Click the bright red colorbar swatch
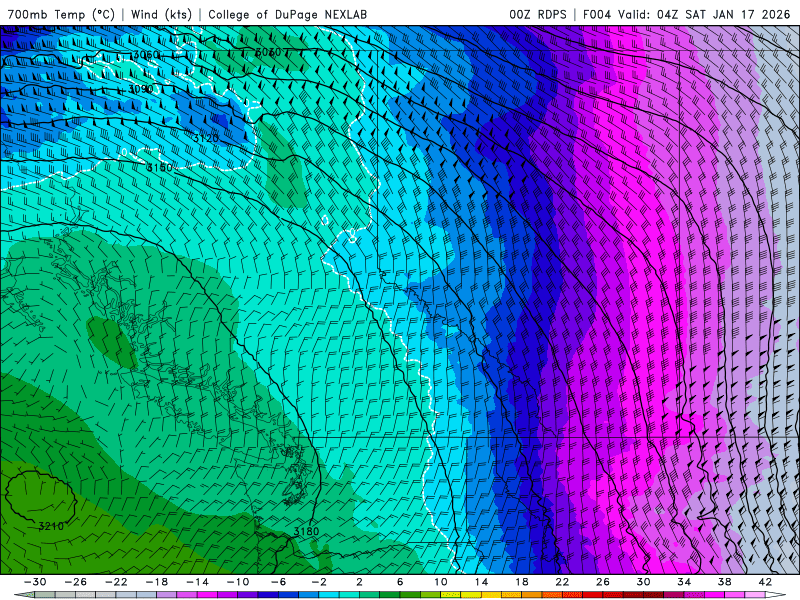This screenshot has width=800, height=600. click(x=593, y=595)
